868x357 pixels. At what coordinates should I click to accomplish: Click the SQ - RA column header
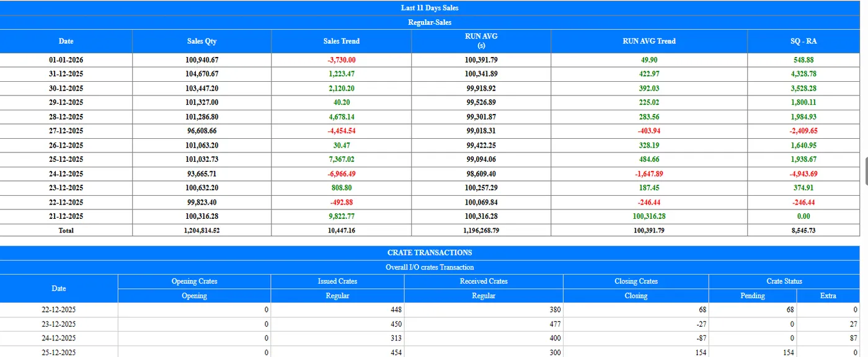click(x=804, y=42)
